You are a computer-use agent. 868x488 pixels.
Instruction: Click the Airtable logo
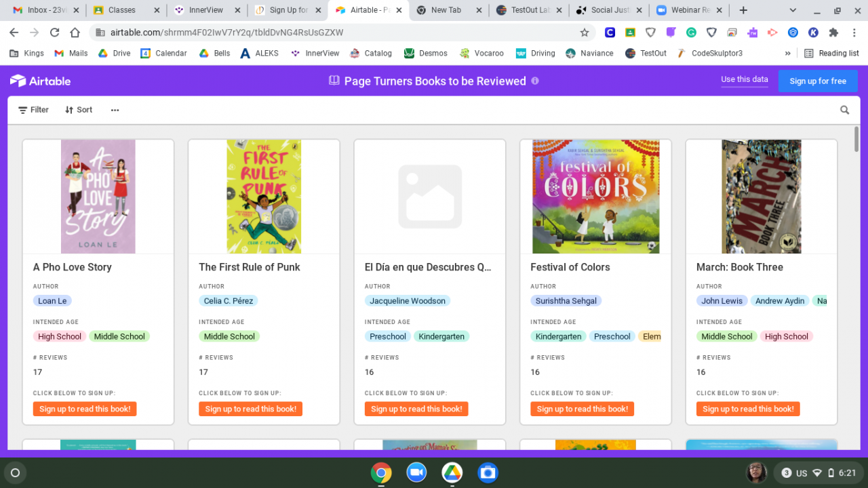[x=40, y=81]
